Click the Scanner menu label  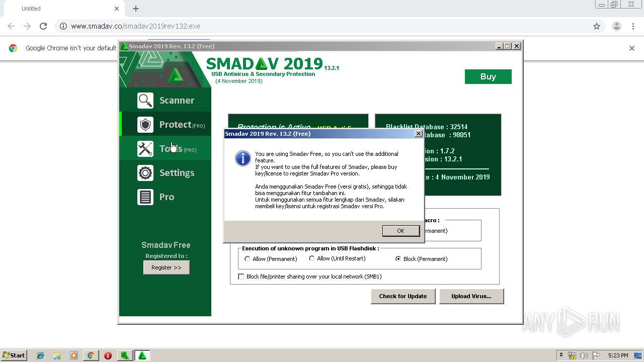(177, 100)
